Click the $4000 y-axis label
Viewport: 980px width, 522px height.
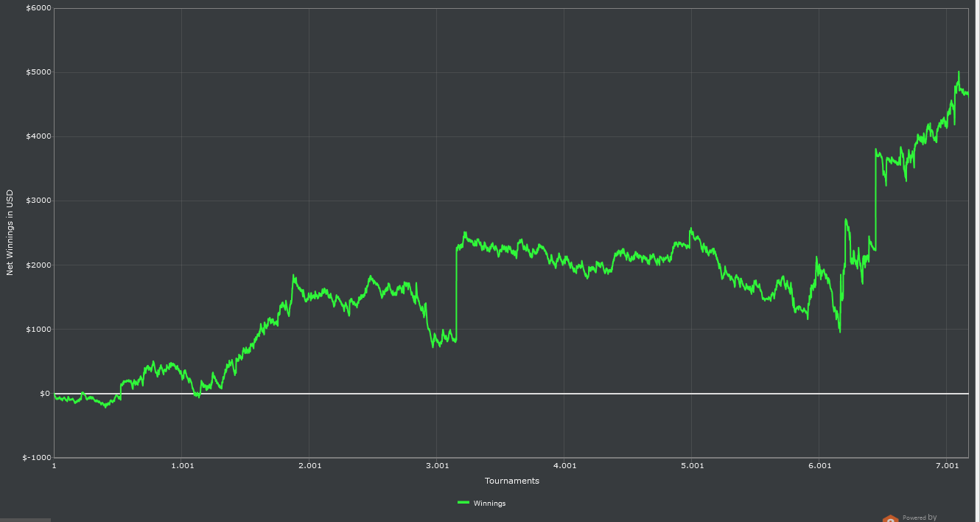click(x=38, y=136)
